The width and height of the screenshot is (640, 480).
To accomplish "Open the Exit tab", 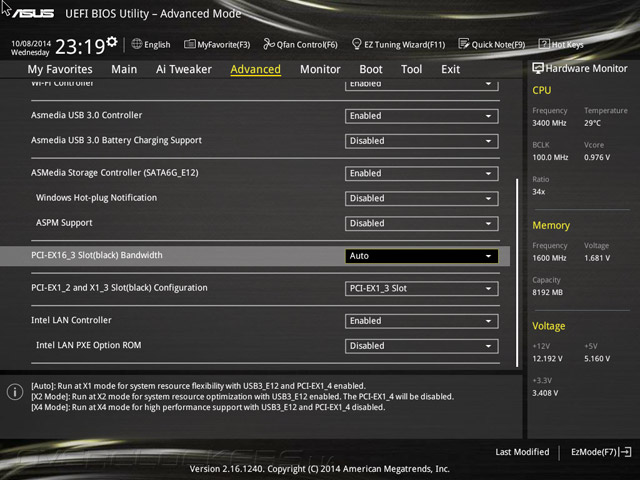I will tap(450, 69).
